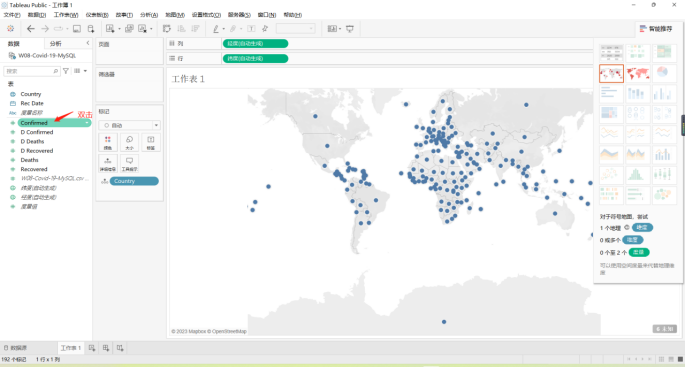The width and height of the screenshot is (686, 368).
Task: Click the Undo back arrow
Action: click(x=31, y=29)
